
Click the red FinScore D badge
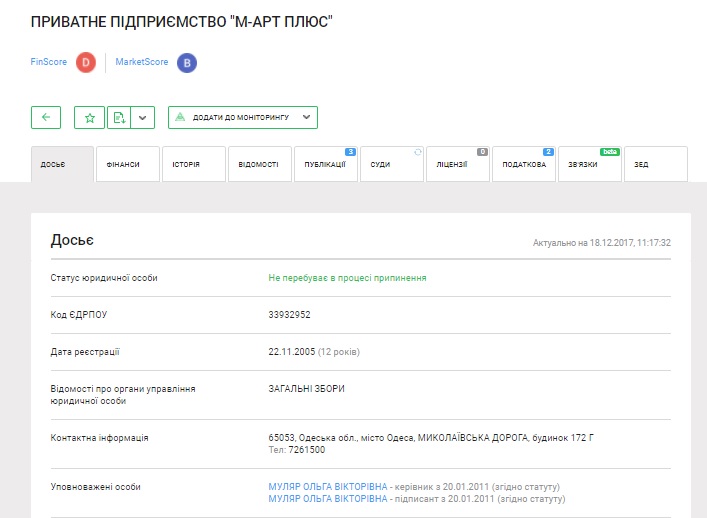(x=86, y=62)
